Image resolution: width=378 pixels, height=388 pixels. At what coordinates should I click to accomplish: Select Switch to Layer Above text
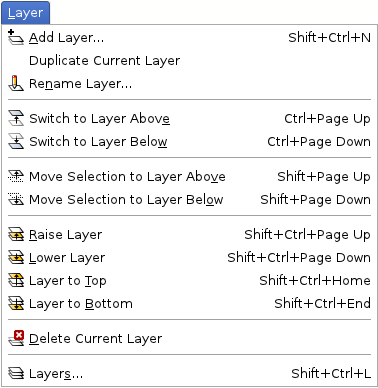(x=99, y=119)
